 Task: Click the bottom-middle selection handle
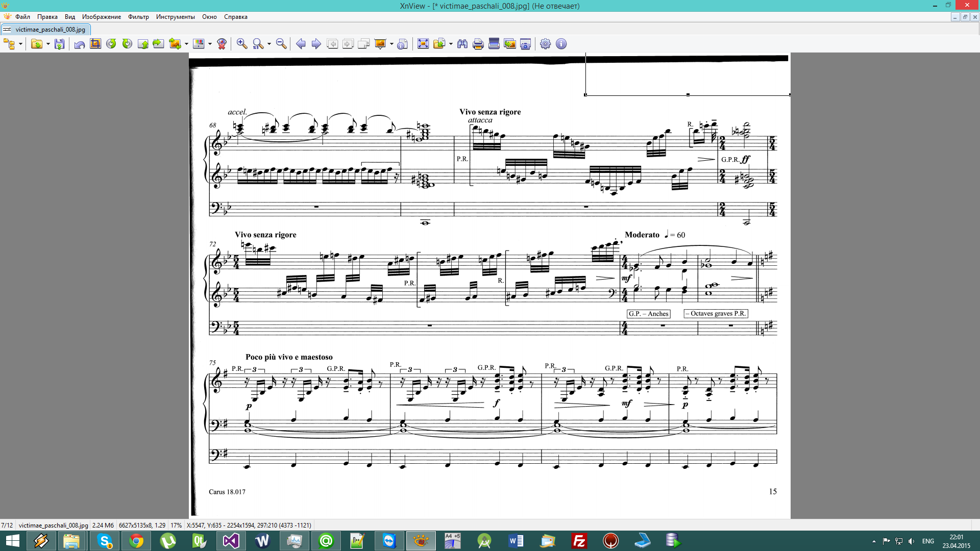pos(688,95)
